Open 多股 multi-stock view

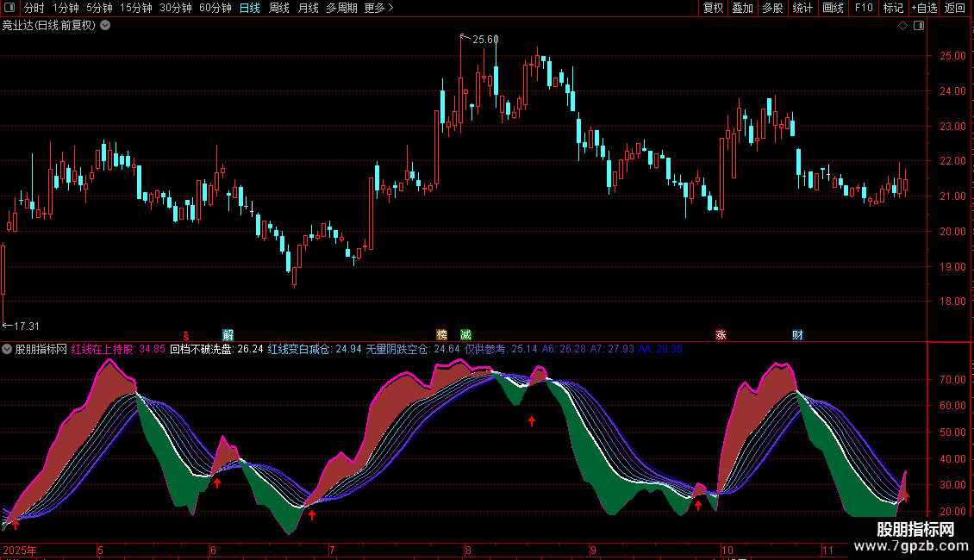(x=772, y=8)
